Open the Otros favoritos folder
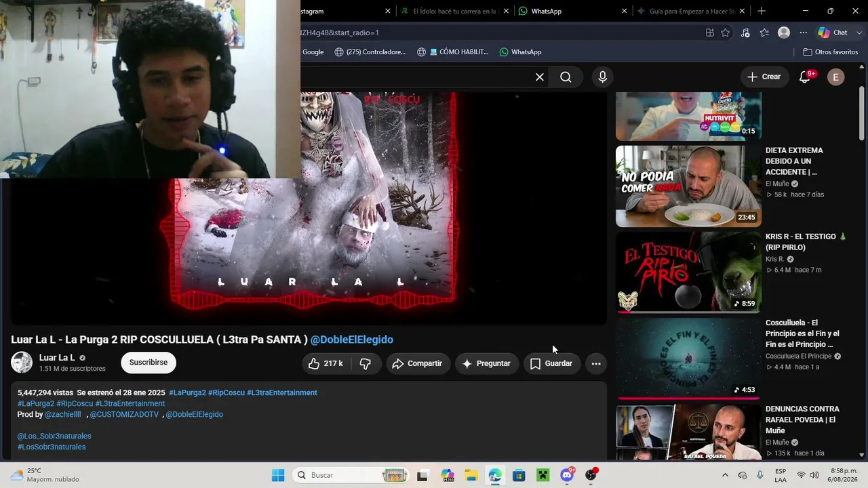 pyautogui.click(x=830, y=52)
